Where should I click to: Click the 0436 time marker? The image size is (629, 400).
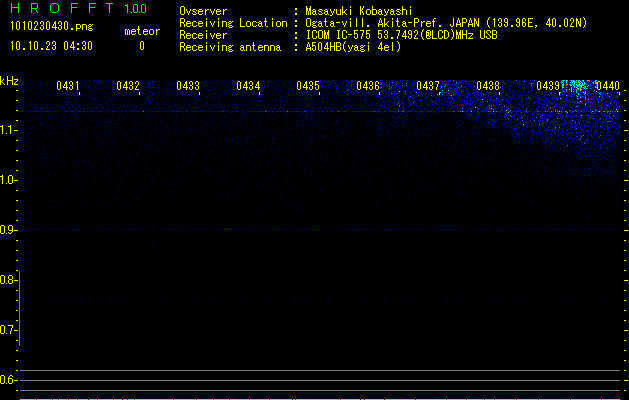(368, 85)
